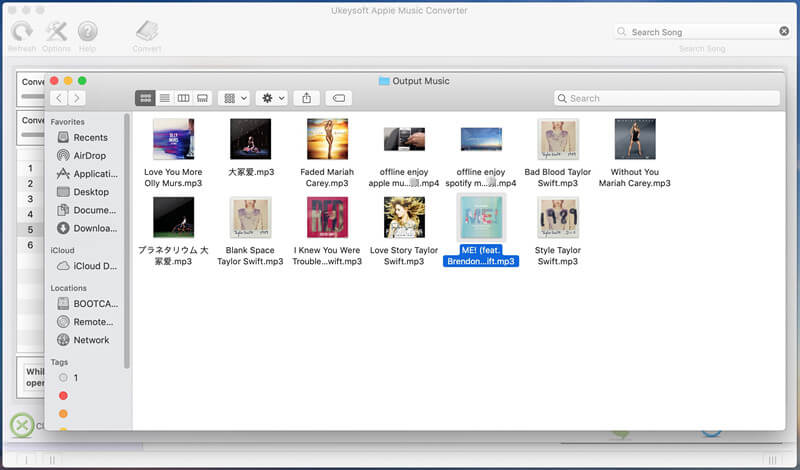Select the orange tag in sidebar
This screenshot has height=470, width=800.
63,414
